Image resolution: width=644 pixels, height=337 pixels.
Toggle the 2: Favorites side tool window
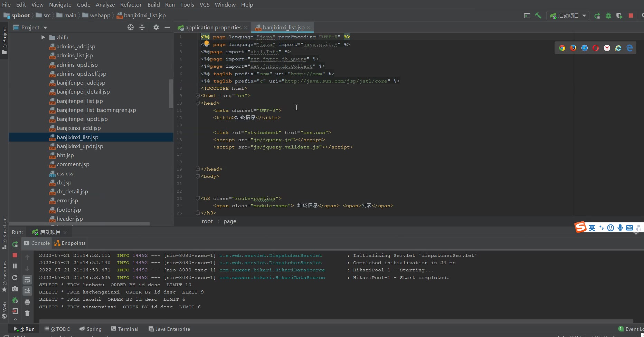4,276
